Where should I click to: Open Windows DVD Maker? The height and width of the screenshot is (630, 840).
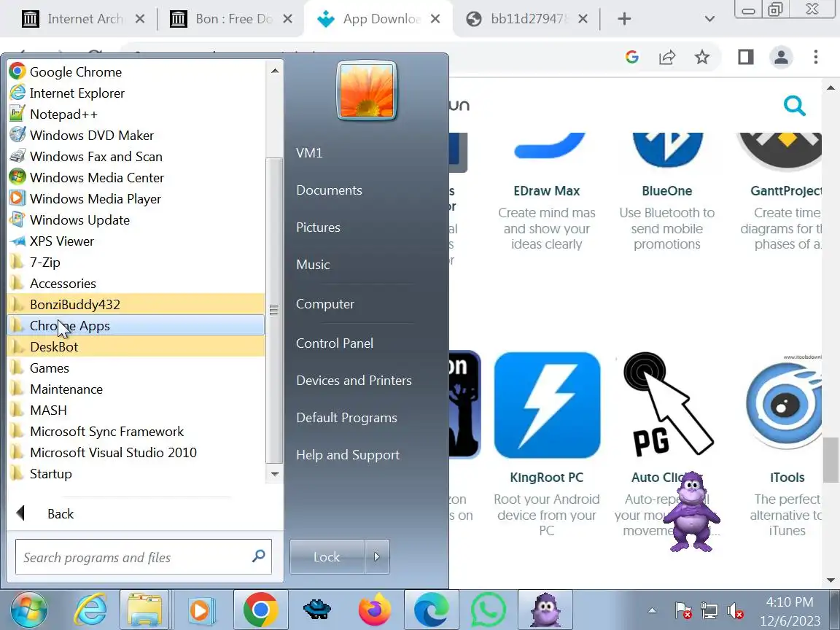136,136
